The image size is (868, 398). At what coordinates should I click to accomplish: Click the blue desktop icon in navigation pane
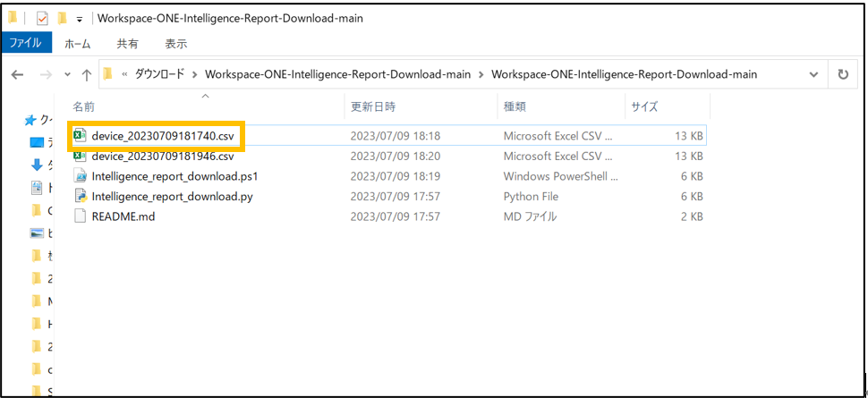point(36,143)
